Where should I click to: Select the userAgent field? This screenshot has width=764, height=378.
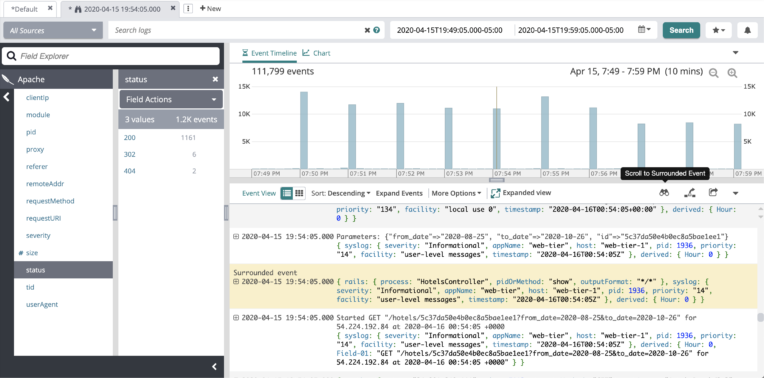(x=42, y=304)
